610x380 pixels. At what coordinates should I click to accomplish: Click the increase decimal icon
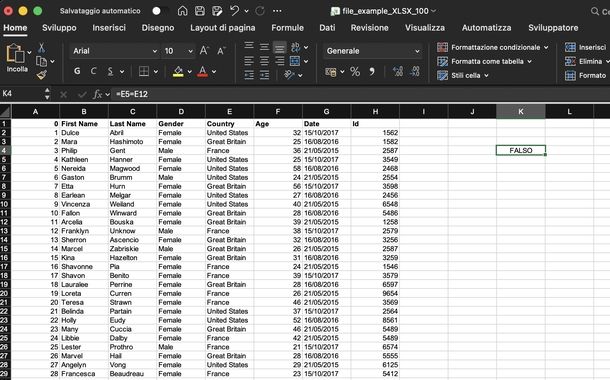(x=398, y=71)
